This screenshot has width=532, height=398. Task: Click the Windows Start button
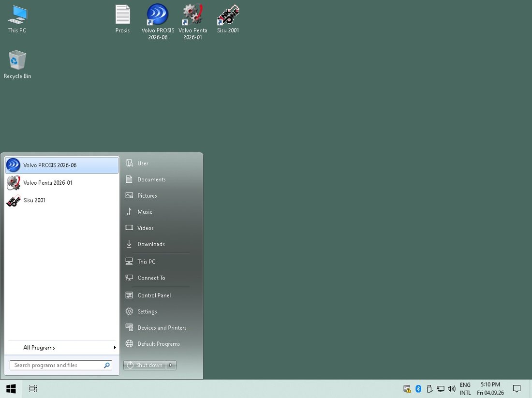point(11,389)
